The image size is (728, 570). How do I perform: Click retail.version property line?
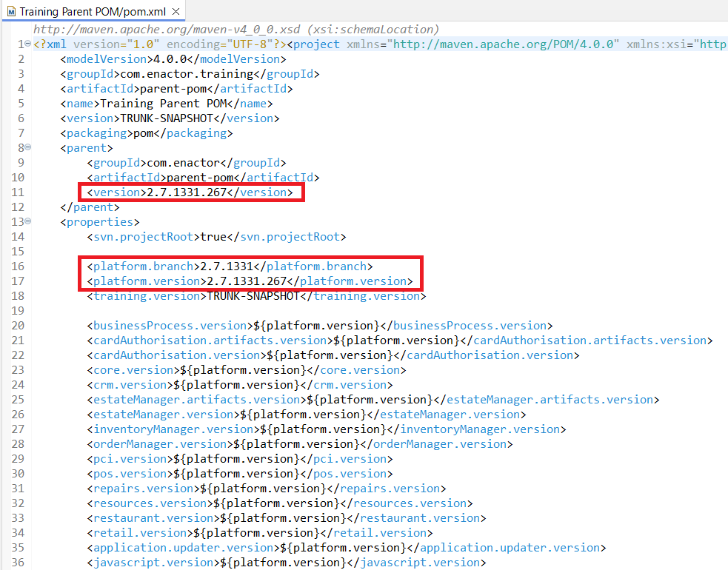click(259, 533)
